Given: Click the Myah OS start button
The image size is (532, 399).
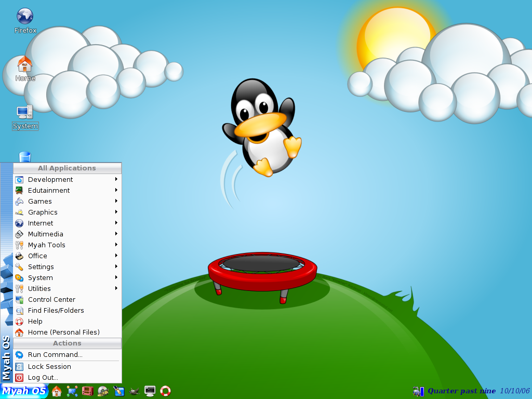Looking at the screenshot, I should click(24, 391).
